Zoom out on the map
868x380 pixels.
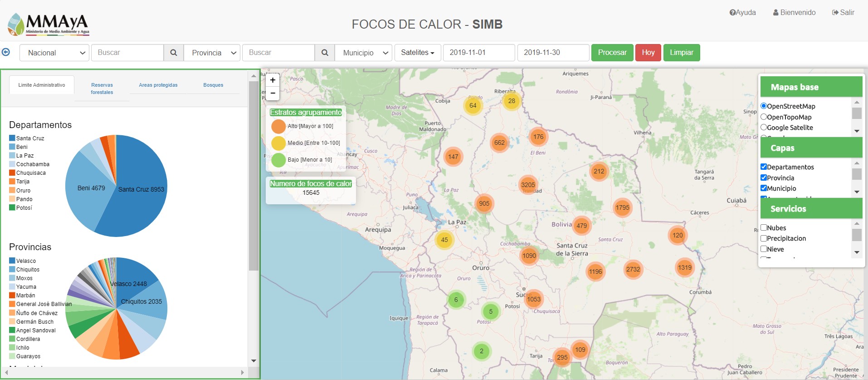point(273,93)
